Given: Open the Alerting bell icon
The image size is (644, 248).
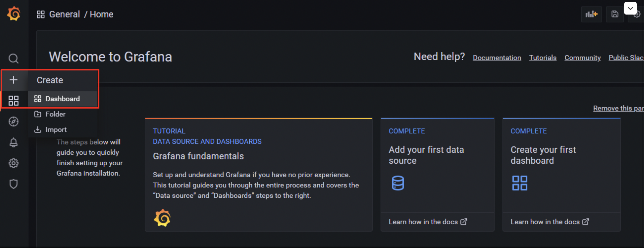Looking at the screenshot, I should click(x=14, y=143).
